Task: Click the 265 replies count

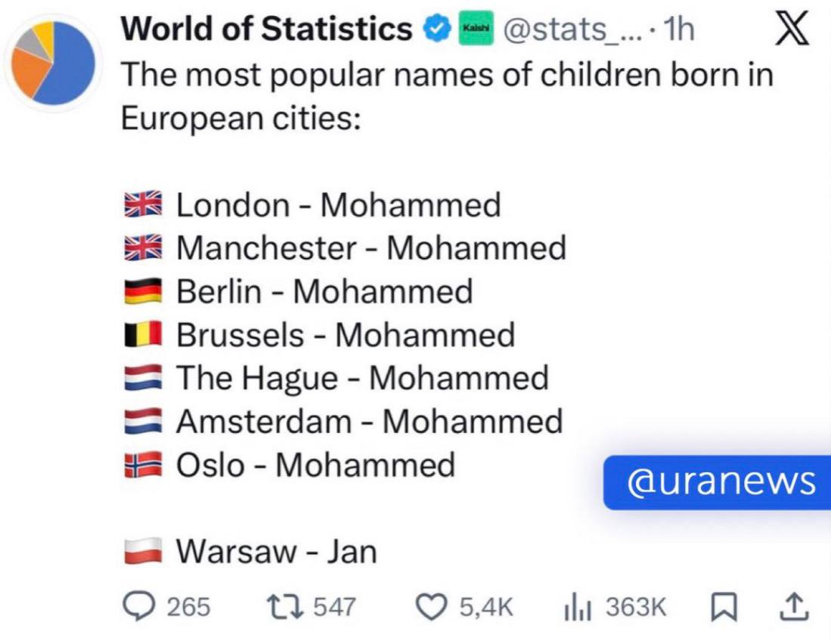Action: pos(188,606)
